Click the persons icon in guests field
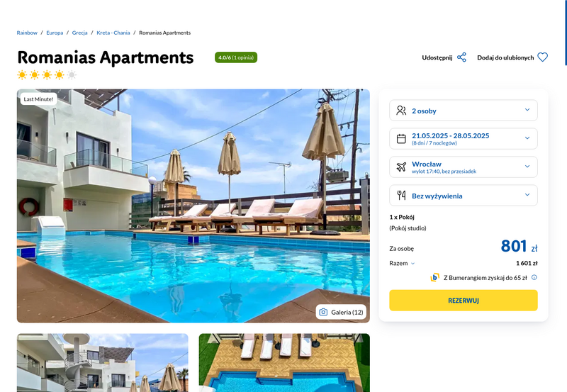Viewport: 567px width, 392px height. pyautogui.click(x=401, y=111)
